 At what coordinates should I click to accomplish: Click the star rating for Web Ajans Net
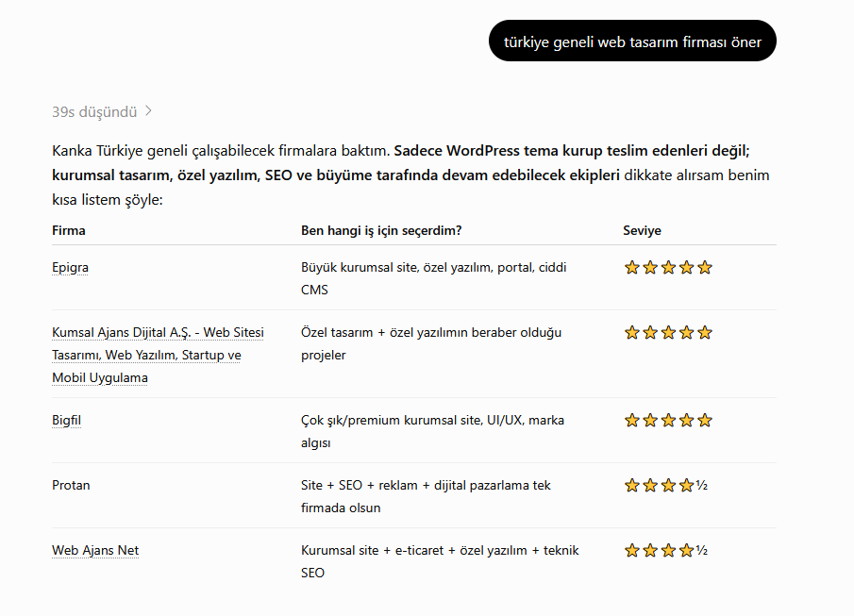pos(665,550)
